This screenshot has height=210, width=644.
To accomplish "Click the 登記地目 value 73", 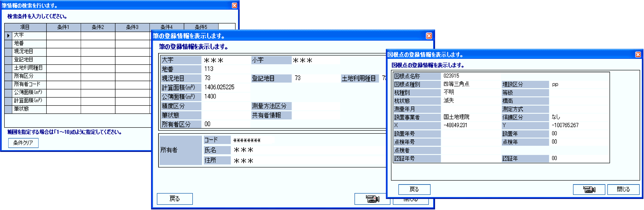I will [297, 78].
